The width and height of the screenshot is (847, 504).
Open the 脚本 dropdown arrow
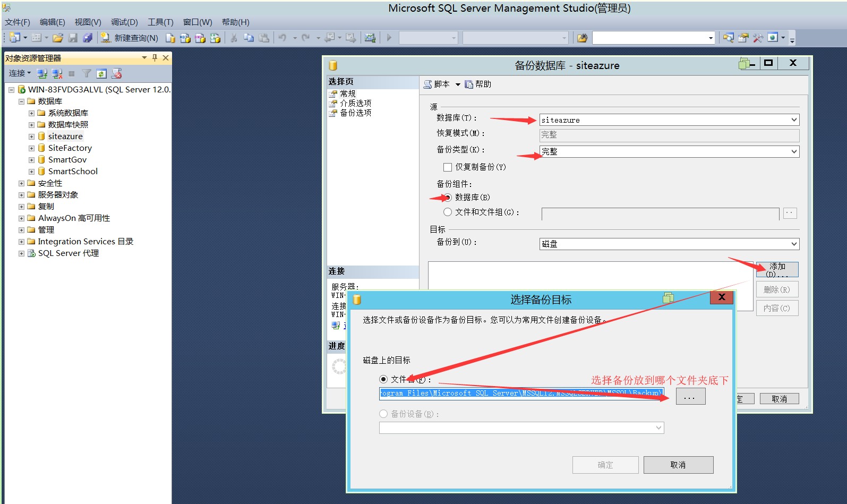click(x=458, y=84)
